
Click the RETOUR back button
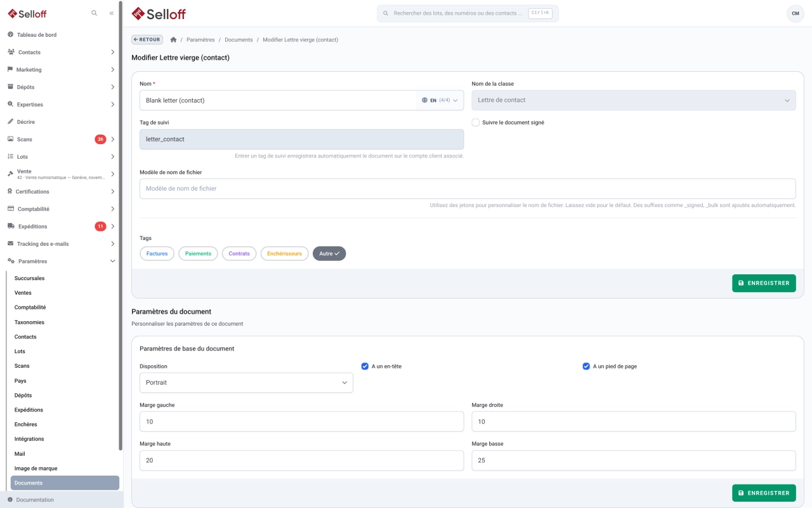[147, 39]
